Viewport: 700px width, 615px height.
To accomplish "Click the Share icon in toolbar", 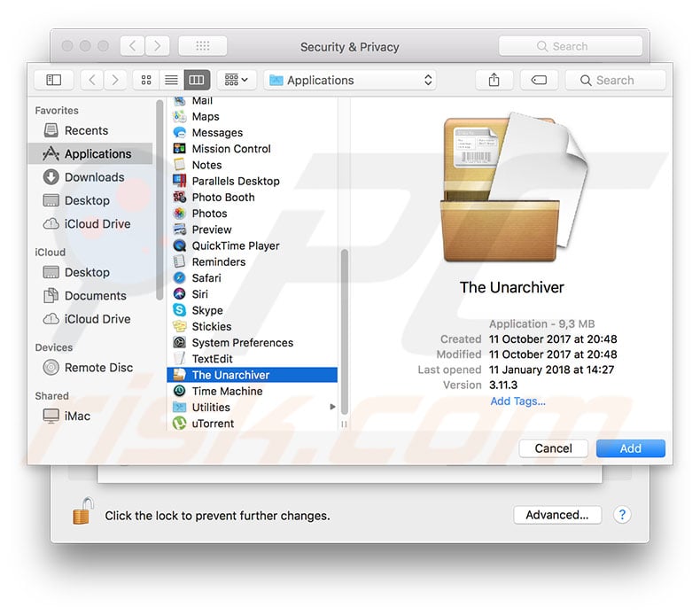I will tap(494, 80).
